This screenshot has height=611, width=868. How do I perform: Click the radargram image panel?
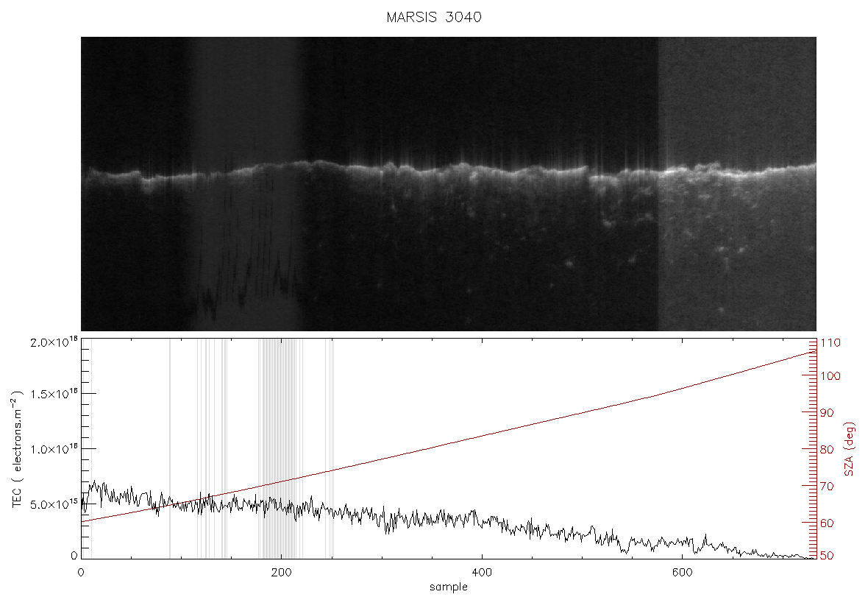[x=449, y=184]
